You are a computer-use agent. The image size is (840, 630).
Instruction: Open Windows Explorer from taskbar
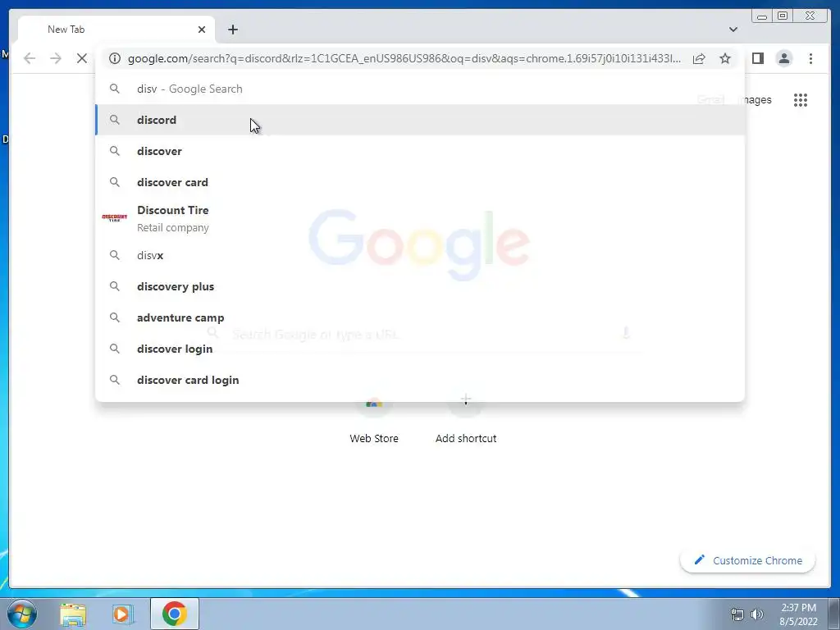pyautogui.click(x=73, y=614)
